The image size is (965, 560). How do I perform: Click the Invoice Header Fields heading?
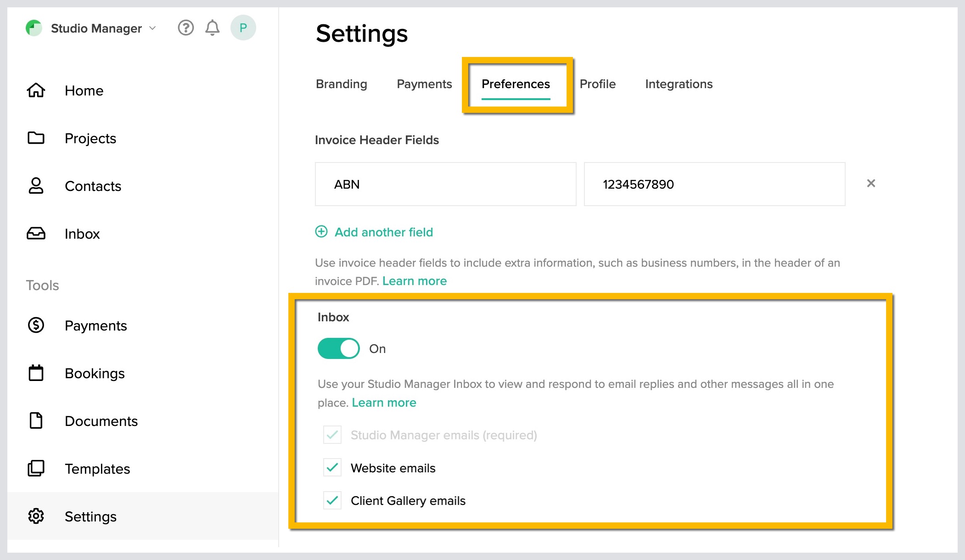pos(377,140)
